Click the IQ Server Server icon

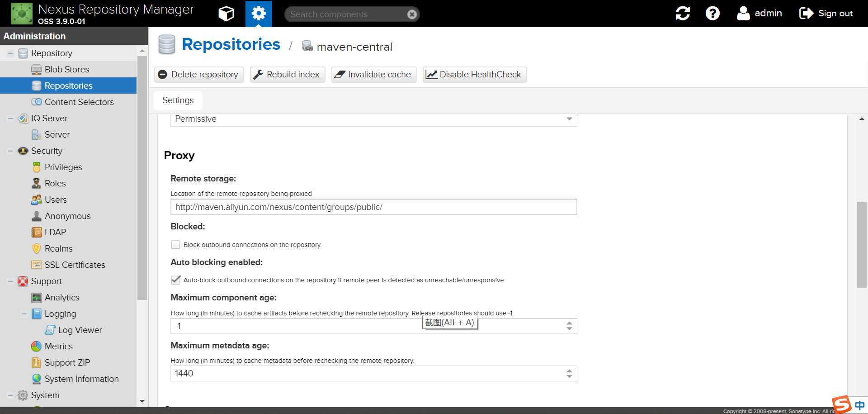[36, 134]
